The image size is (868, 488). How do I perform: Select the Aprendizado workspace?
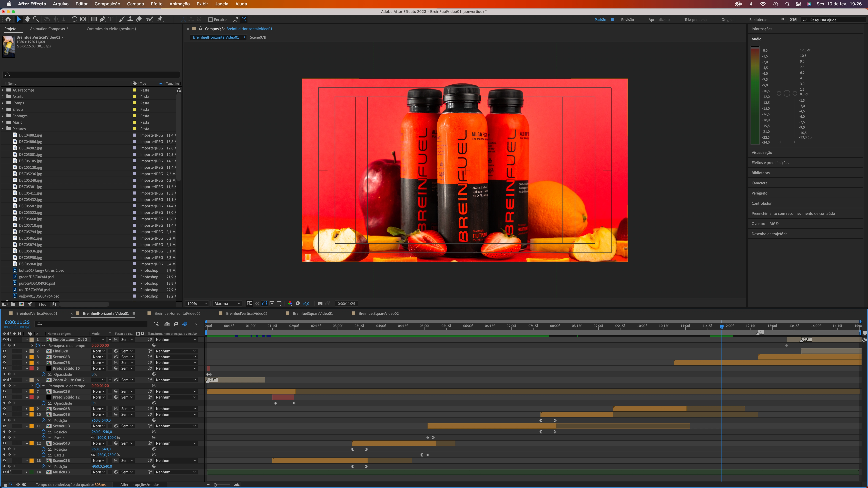[659, 19]
